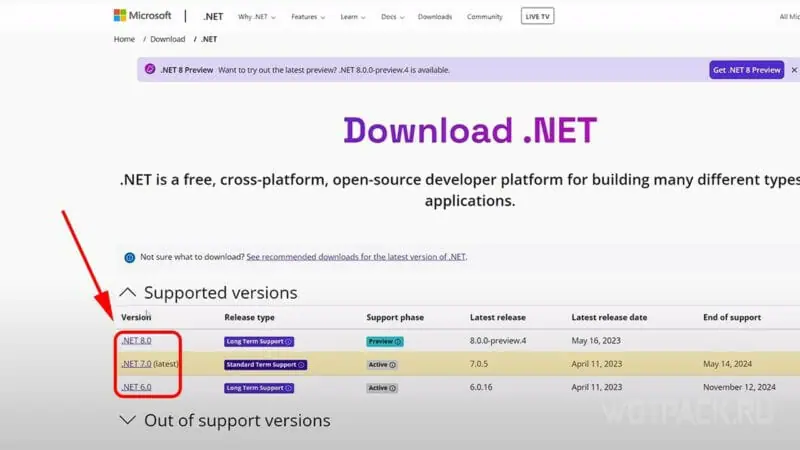Go to the Downloads menu item
Viewport: 800px width, 450px height.
click(435, 17)
